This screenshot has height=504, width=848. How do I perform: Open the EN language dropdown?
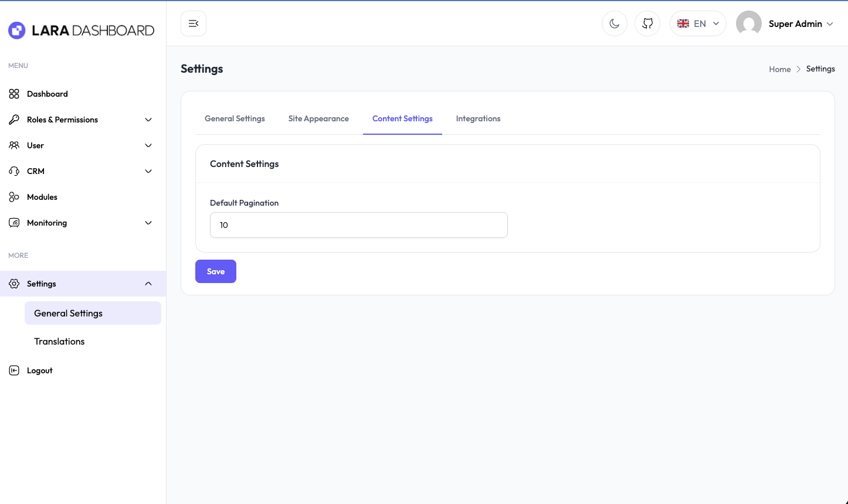point(698,23)
